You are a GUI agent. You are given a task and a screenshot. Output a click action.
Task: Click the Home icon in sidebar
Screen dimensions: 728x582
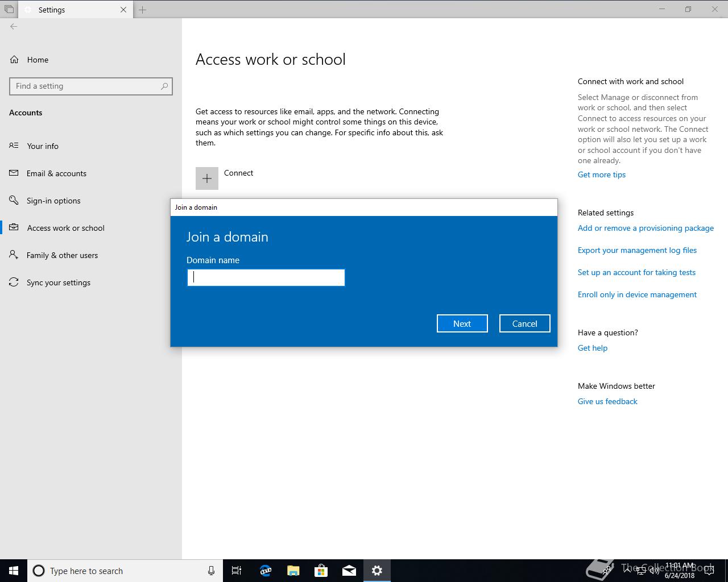14,60
